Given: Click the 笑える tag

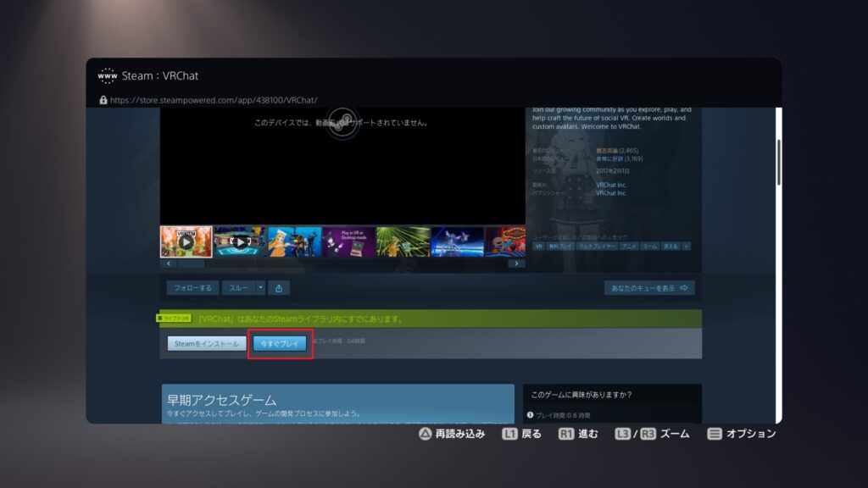Looking at the screenshot, I should [670, 247].
